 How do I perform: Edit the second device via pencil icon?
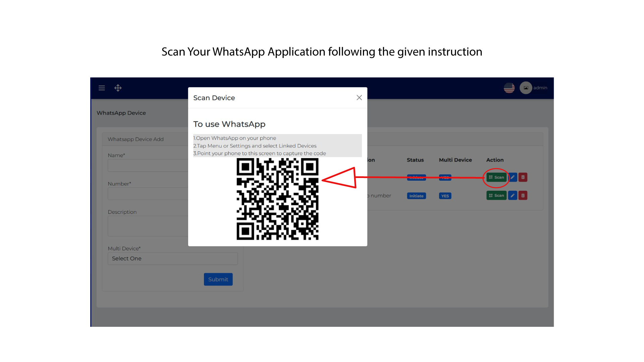coord(513,195)
